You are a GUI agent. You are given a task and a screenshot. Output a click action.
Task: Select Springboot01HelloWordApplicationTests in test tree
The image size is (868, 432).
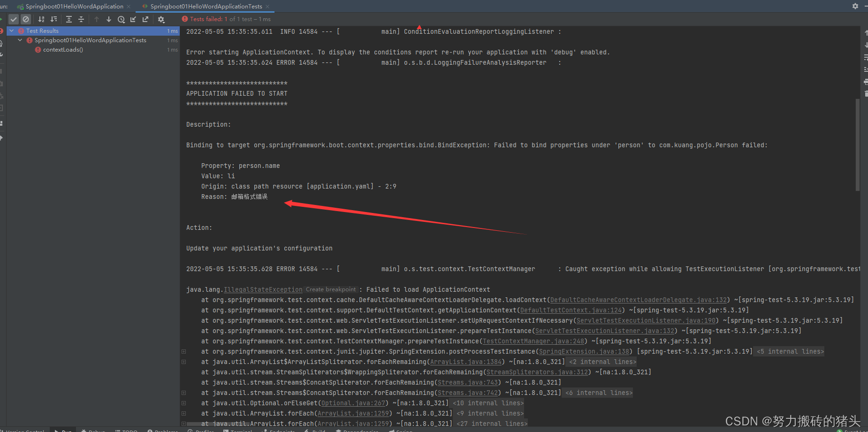(91, 40)
